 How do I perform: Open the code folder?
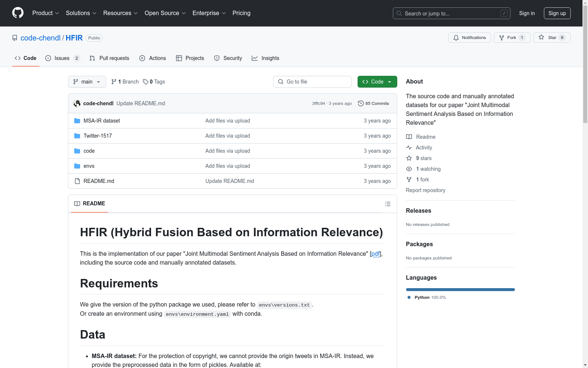point(89,151)
